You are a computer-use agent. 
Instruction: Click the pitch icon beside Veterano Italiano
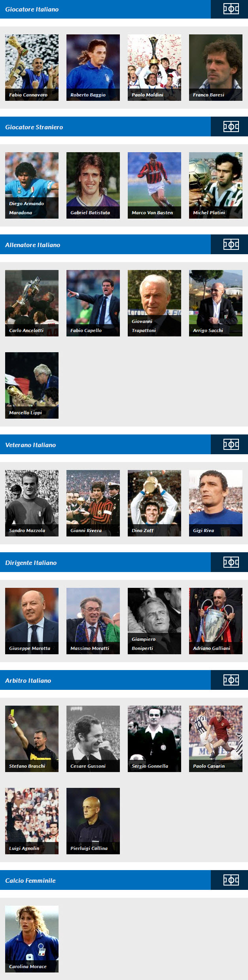(x=231, y=444)
